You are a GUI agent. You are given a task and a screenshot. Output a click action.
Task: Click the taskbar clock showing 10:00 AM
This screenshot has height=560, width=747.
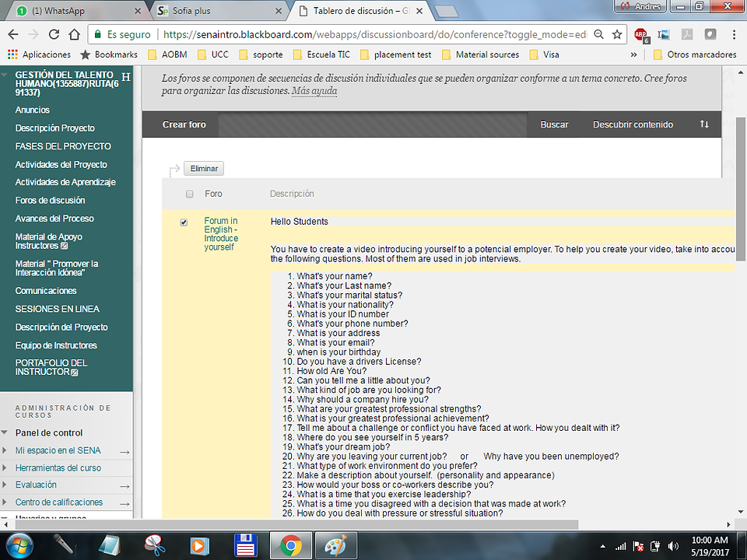click(x=710, y=546)
